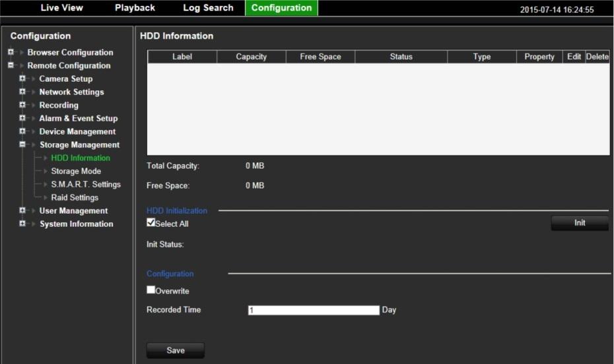
Task: Select Browser Configuration in the tree
Action: tap(70, 52)
